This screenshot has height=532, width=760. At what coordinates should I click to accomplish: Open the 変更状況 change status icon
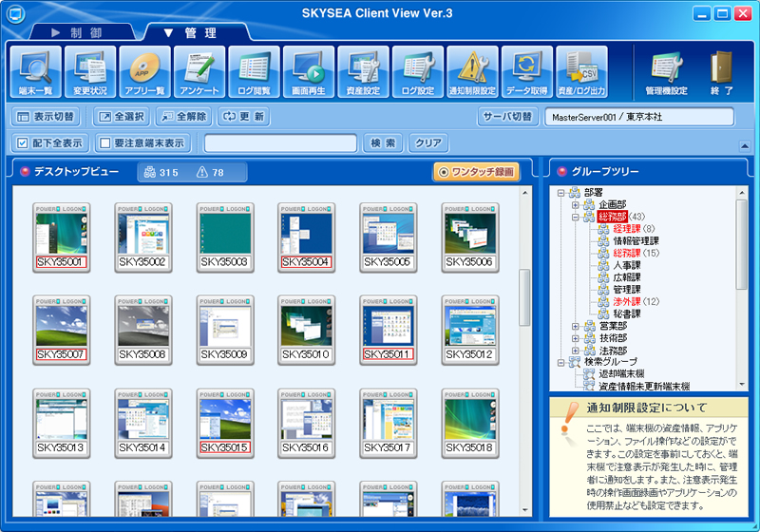(x=90, y=72)
